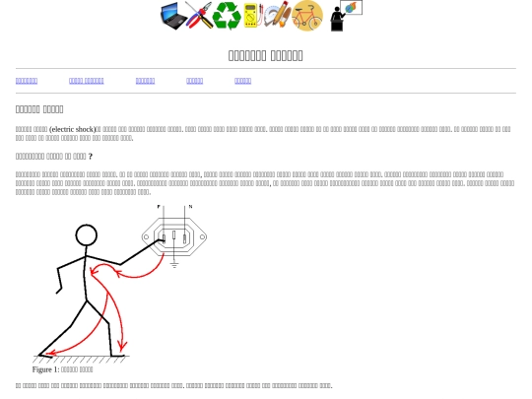Open the protractor and pencil icon
Viewport: 532px width, 399px height.
point(278,15)
